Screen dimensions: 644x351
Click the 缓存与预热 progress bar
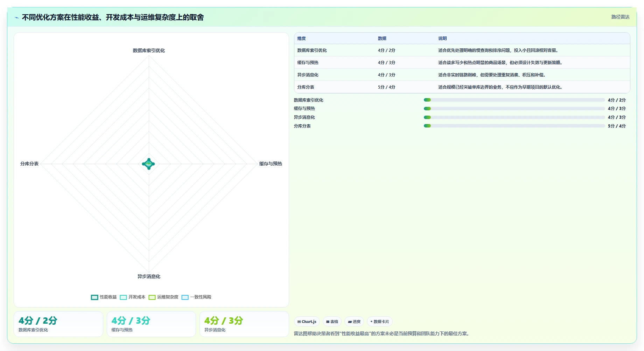click(514, 109)
